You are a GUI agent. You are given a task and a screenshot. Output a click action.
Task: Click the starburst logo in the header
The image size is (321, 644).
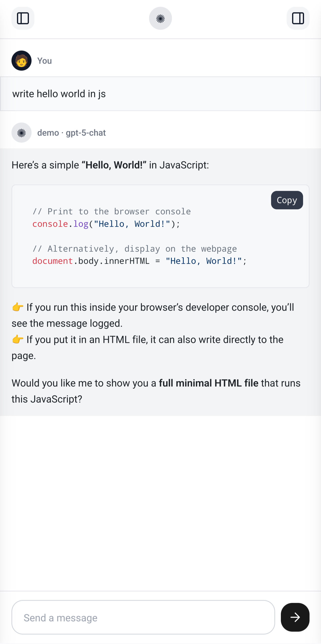pyautogui.click(x=160, y=18)
